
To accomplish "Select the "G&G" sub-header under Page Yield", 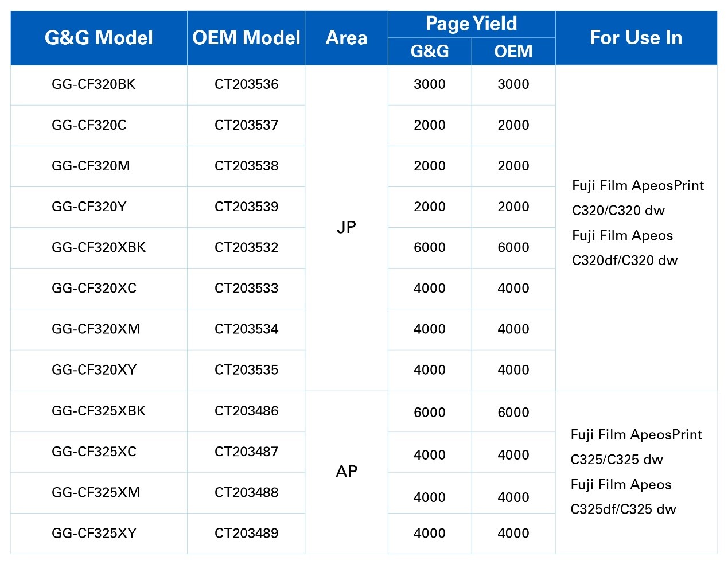I will tap(430, 52).
